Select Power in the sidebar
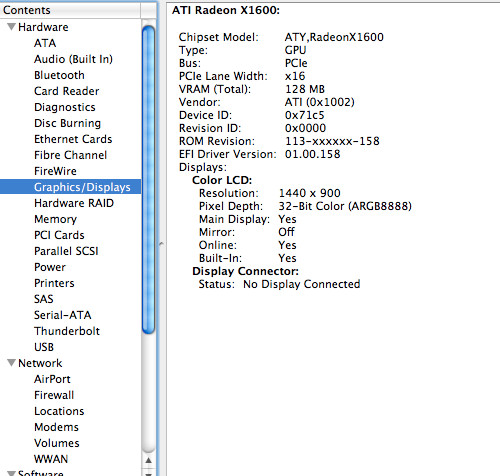Viewport: 500px width, 476px height. 50,267
